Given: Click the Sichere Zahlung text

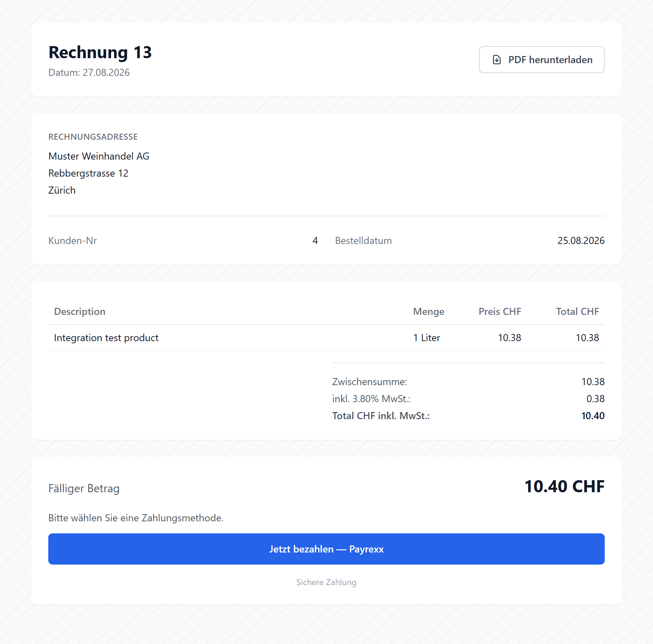Looking at the screenshot, I should coord(326,582).
